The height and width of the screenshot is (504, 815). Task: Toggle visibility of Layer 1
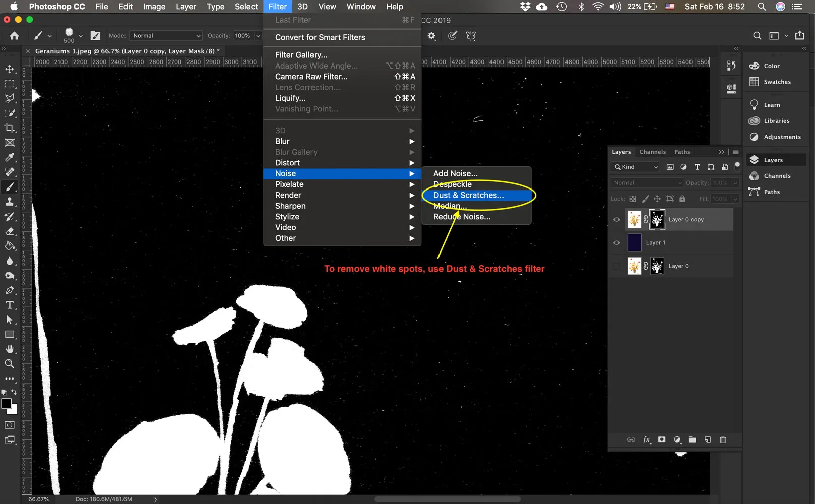click(616, 243)
